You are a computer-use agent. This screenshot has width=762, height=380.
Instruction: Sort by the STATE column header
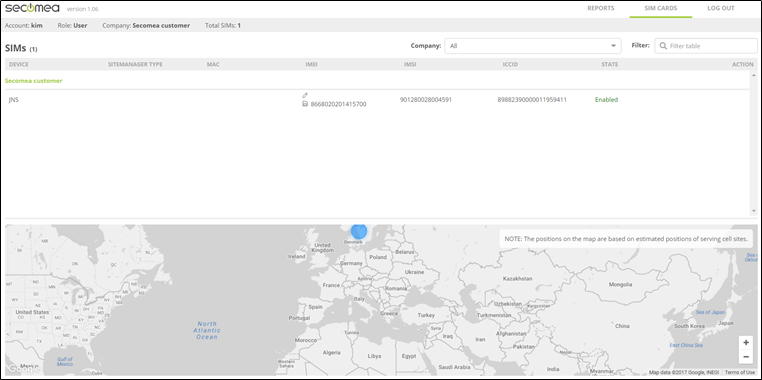click(x=609, y=65)
